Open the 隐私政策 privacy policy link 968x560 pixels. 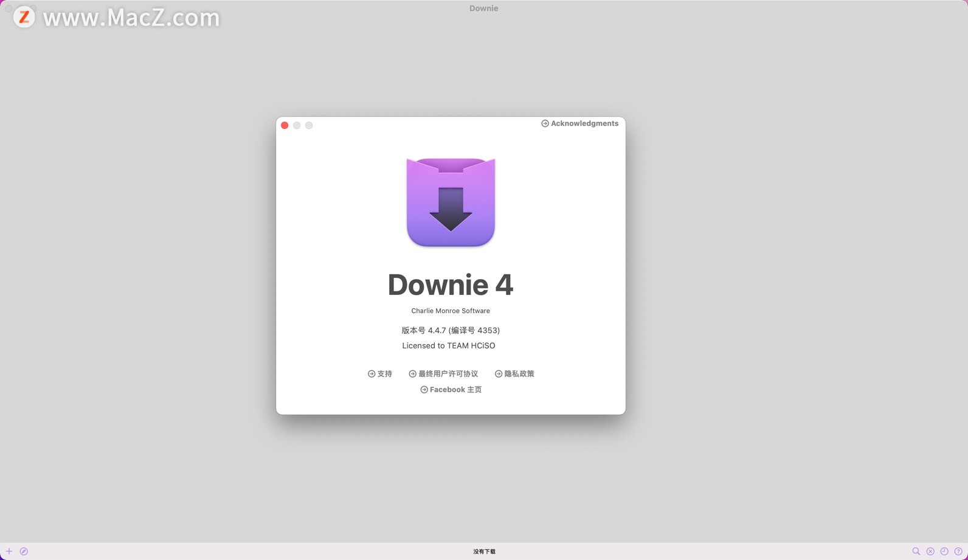(x=514, y=374)
